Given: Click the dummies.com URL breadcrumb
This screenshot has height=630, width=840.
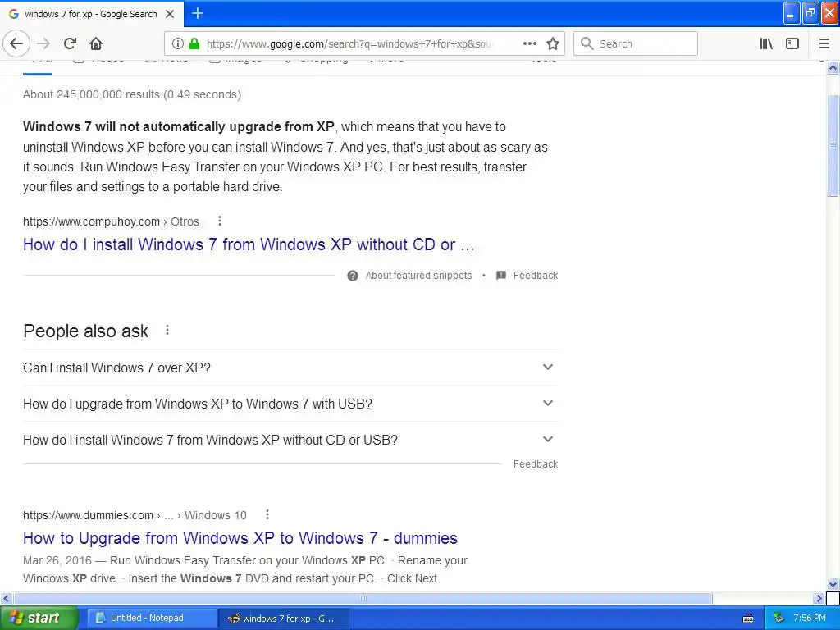Looking at the screenshot, I should point(135,515).
